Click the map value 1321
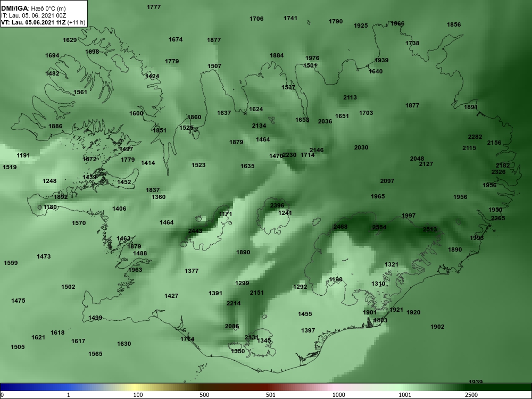This screenshot has height=399, width=532. pos(391,264)
